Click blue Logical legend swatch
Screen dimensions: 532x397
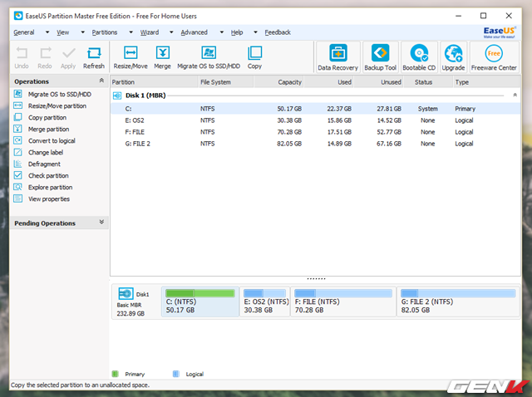pyautogui.click(x=175, y=374)
